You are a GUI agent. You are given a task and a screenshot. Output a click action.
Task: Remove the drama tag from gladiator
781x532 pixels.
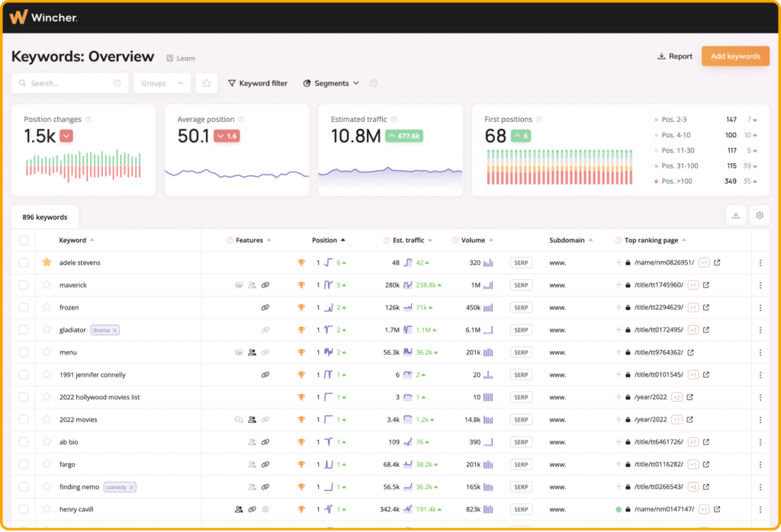coord(114,330)
